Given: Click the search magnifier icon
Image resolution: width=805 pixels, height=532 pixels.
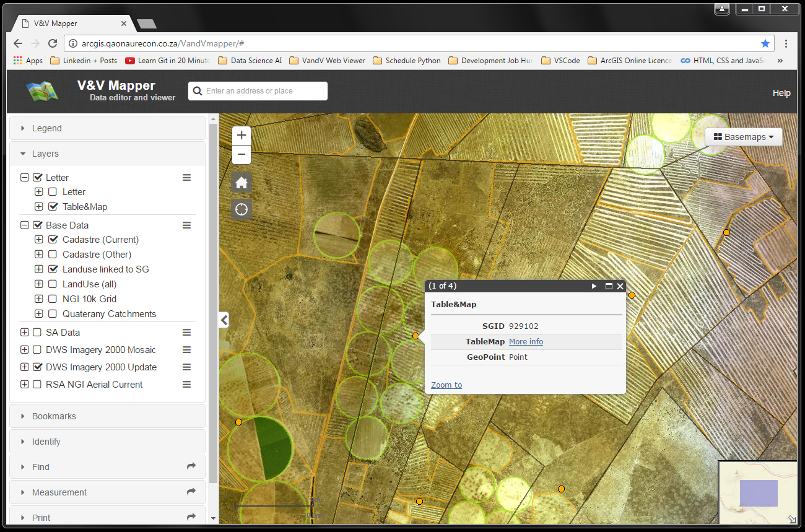Looking at the screenshot, I should coord(198,91).
